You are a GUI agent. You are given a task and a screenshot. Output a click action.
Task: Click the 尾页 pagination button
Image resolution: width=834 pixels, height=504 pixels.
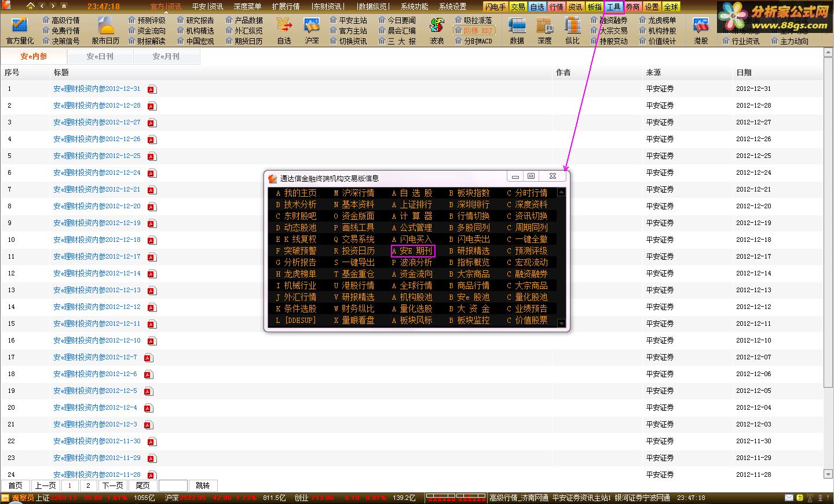click(x=142, y=485)
